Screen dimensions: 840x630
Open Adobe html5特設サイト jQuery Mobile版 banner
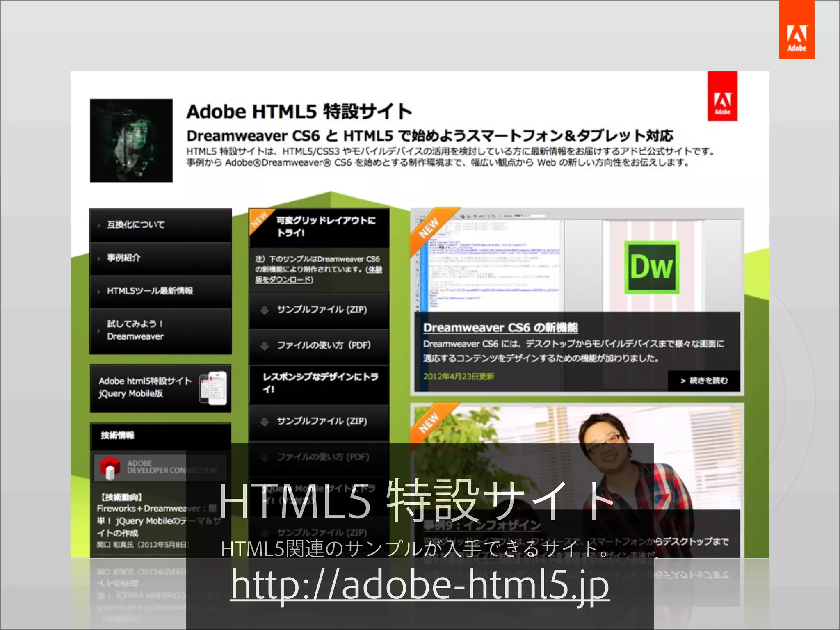160,388
